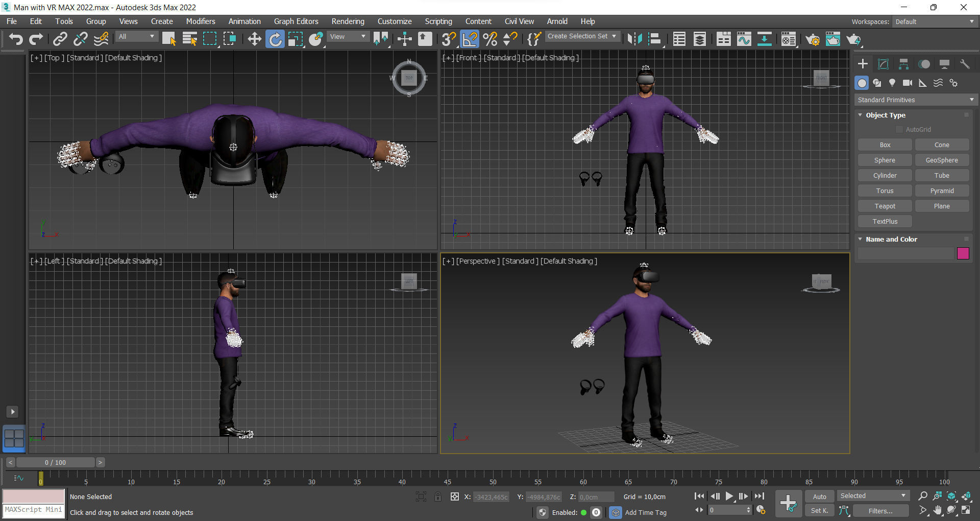Open the All selection filter dropdown
Viewport: 980px width, 521px height.
[x=136, y=37]
